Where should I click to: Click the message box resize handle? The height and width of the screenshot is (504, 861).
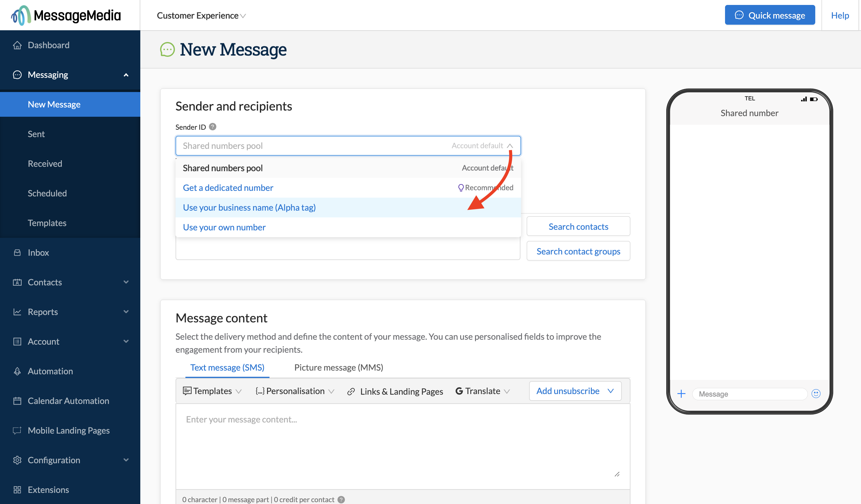[x=617, y=474]
